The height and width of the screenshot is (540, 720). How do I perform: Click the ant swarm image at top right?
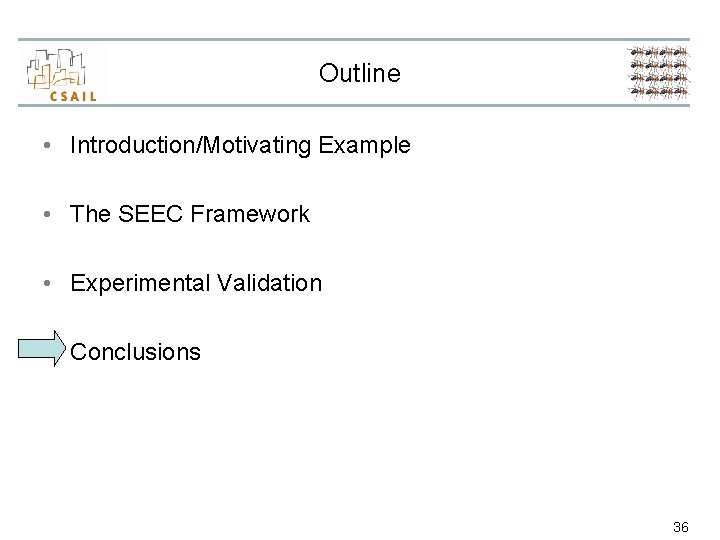pyautogui.click(x=658, y=73)
